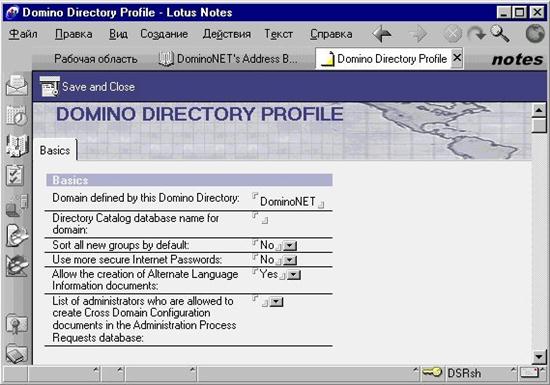Click the Domino Designer bookmark icon

(x=16, y=265)
